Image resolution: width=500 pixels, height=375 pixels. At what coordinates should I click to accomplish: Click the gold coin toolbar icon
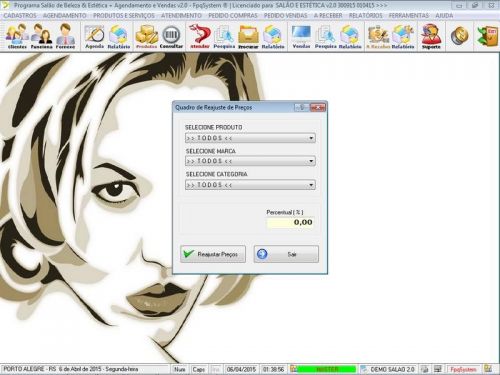[460, 36]
